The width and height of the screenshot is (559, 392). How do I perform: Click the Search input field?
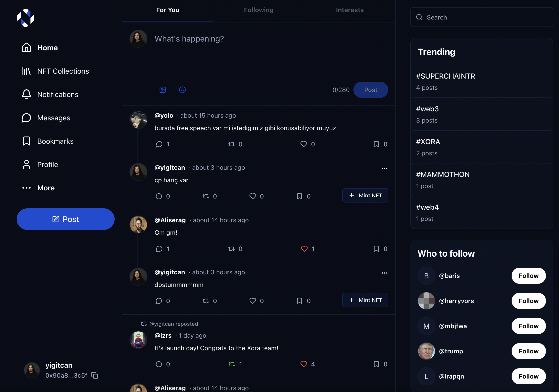pyautogui.click(x=481, y=17)
